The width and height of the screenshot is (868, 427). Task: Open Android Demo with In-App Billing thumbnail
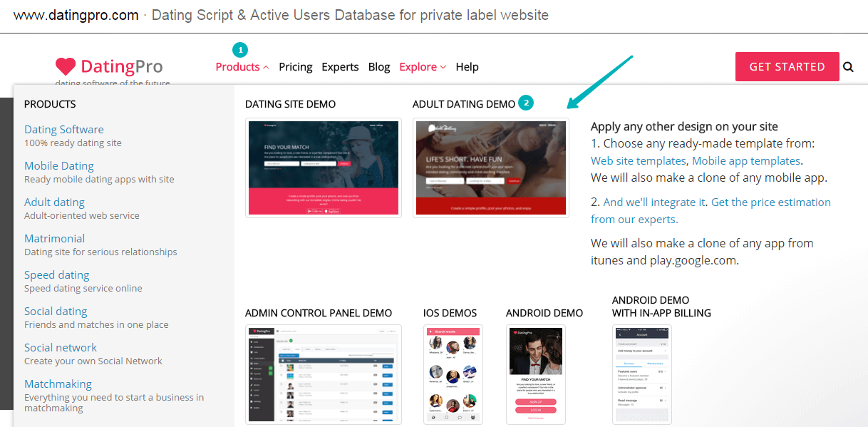pos(642,375)
